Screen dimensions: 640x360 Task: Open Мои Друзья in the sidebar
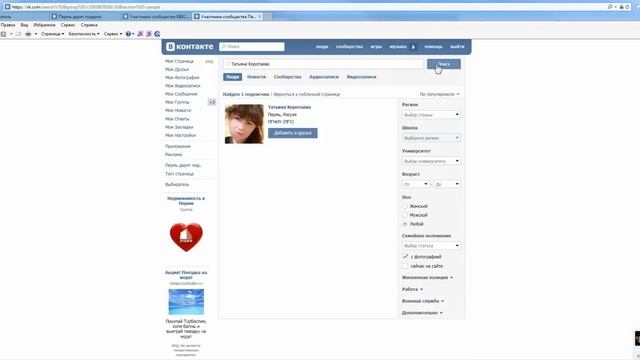(x=177, y=69)
